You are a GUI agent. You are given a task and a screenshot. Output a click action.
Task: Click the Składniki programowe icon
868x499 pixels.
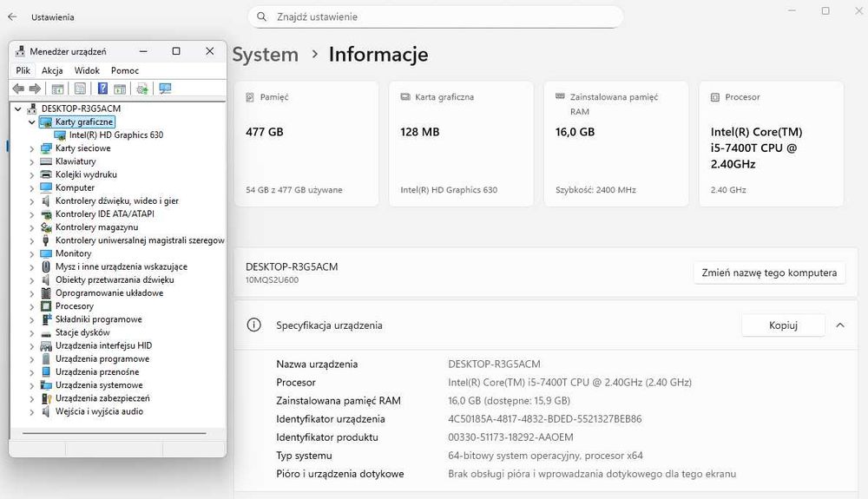[46, 319]
